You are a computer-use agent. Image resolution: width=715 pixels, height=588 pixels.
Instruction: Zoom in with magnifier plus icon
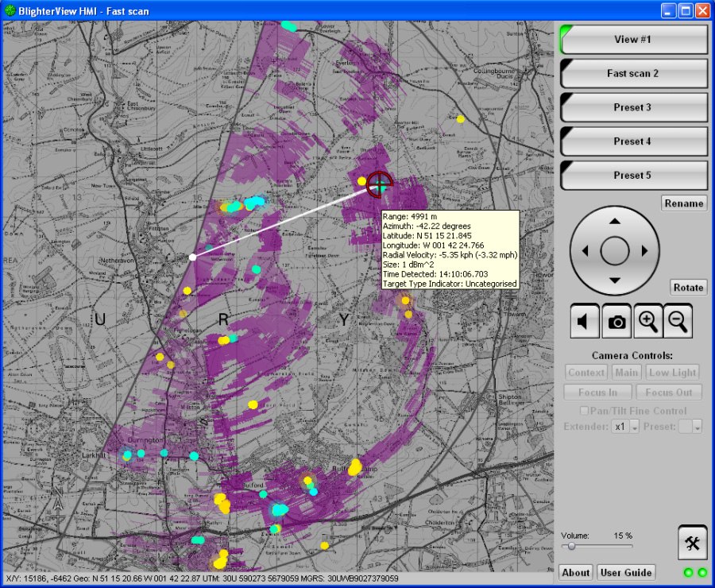click(x=648, y=322)
